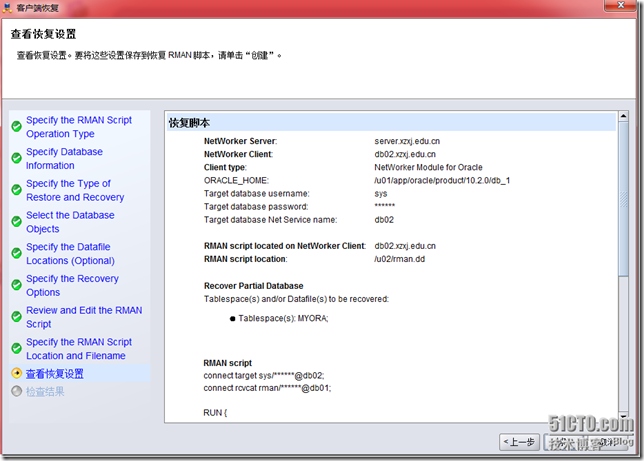The image size is (644, 461).
Task: Click check icon beside Specify the Type of Restore
Action: tap(16, 190)
